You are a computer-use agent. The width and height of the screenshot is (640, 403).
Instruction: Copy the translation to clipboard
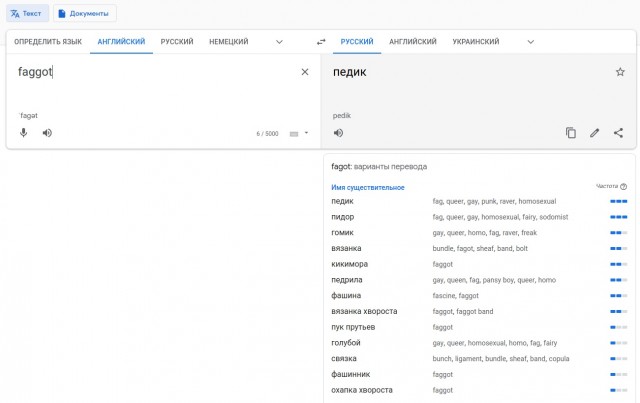click(x=571, y=133)
